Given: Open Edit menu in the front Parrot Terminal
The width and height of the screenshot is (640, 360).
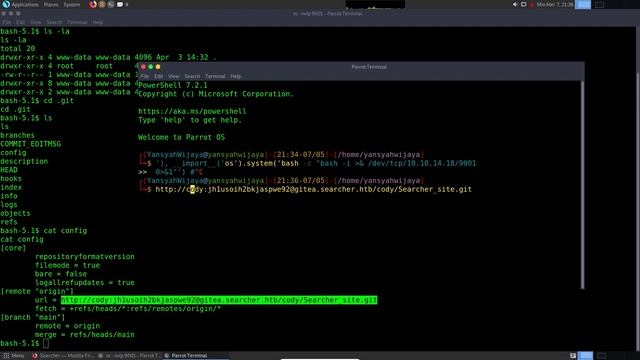Looking at the screenshot, I should coord(158,76).
